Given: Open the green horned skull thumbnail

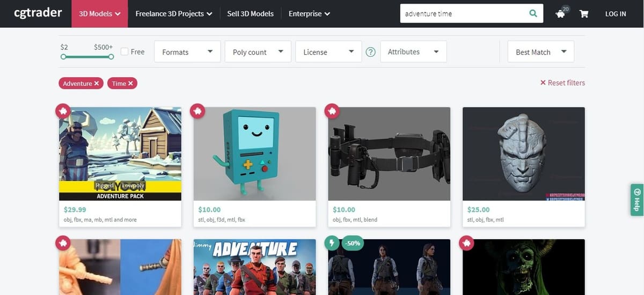Looking at the screenshot, I should [x=524, y=267].
